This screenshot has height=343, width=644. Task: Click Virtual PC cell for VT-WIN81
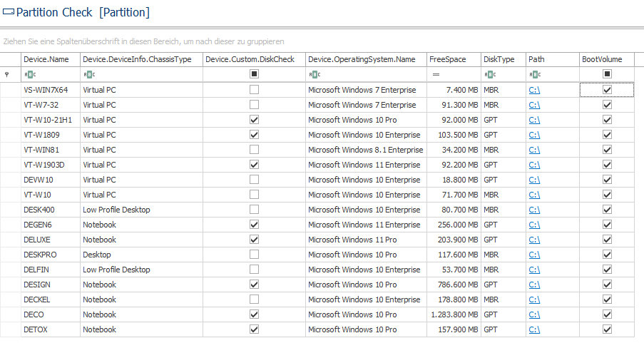point(142,150)
